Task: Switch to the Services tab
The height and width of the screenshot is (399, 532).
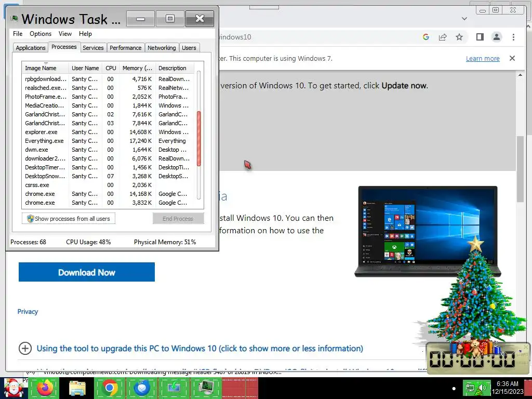Action: [x=93, y=48]
